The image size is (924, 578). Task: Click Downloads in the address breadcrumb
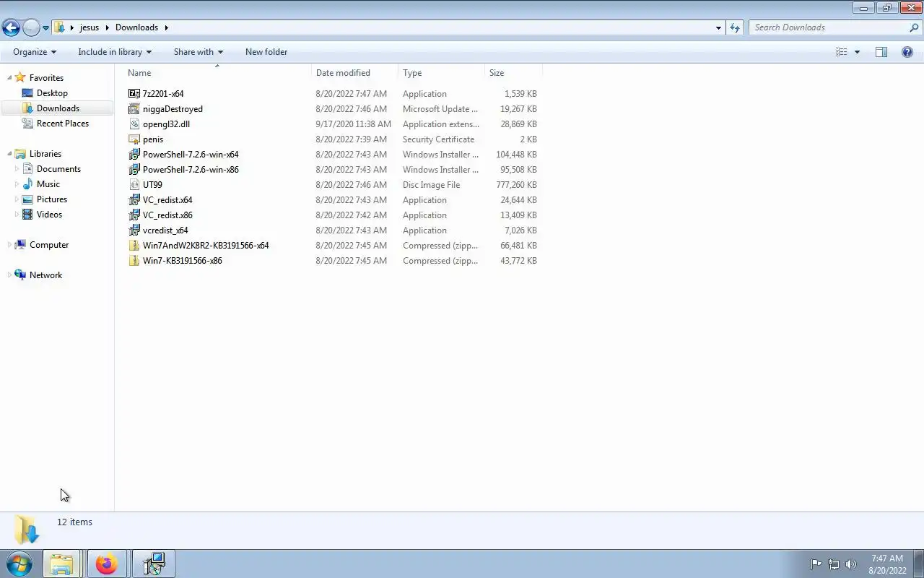tap(136, 27)
